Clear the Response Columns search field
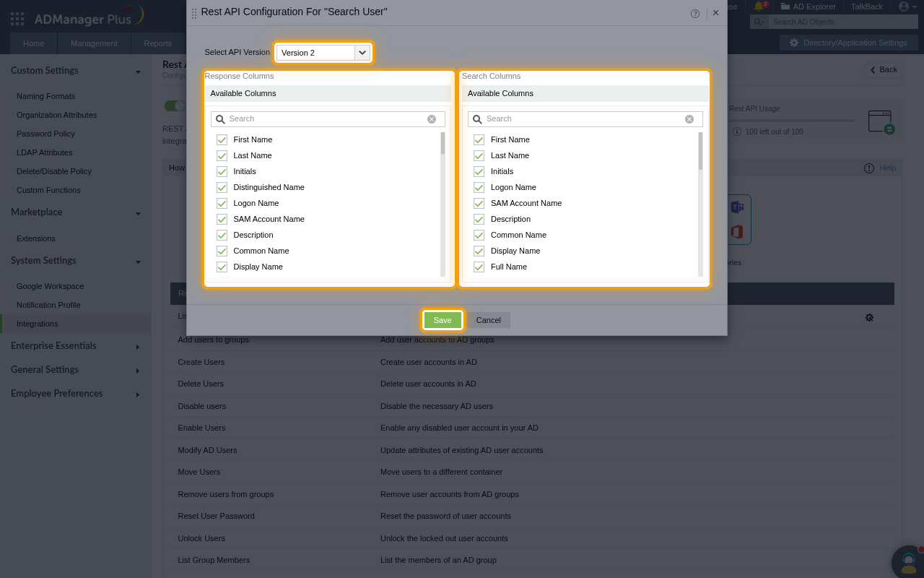 (x=432, y=119)
